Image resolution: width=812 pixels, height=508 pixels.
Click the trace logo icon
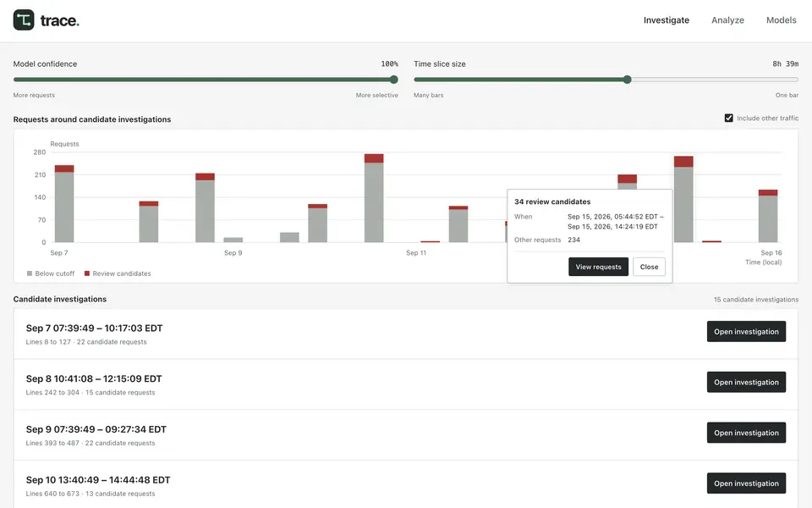click(24, 20)
